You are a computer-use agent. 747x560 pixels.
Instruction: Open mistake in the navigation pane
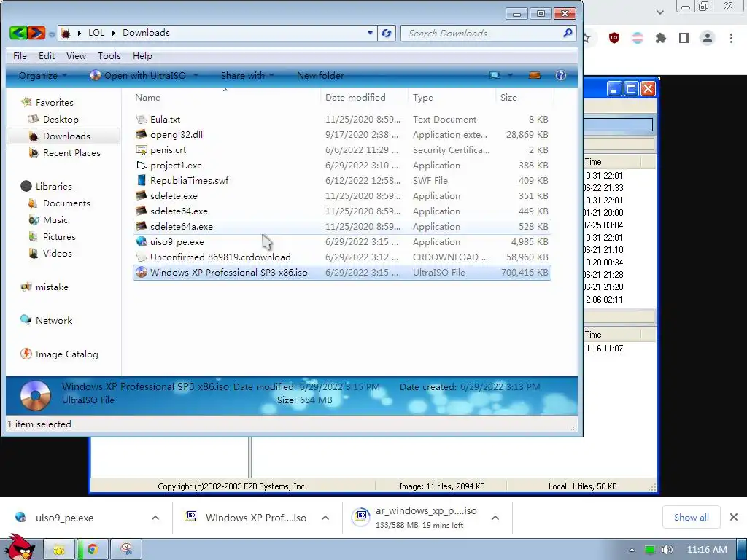tap(44, 287)
